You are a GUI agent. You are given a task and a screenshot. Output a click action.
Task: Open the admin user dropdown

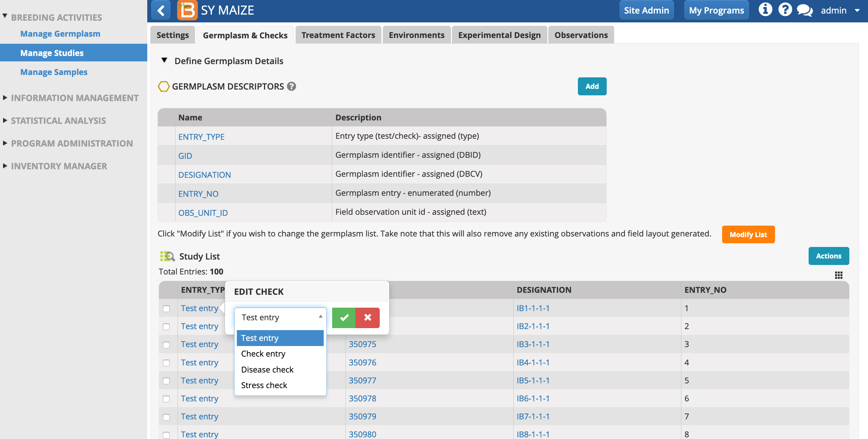pos(840,11)
